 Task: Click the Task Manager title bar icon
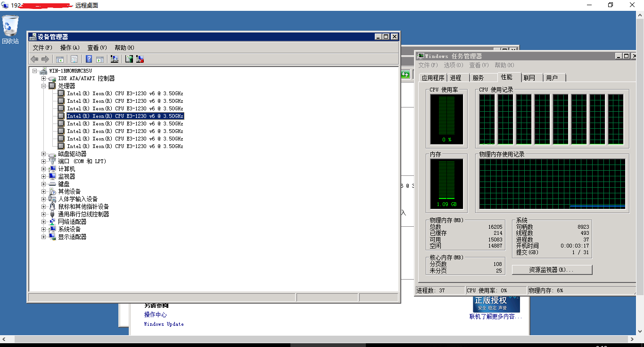421,56
